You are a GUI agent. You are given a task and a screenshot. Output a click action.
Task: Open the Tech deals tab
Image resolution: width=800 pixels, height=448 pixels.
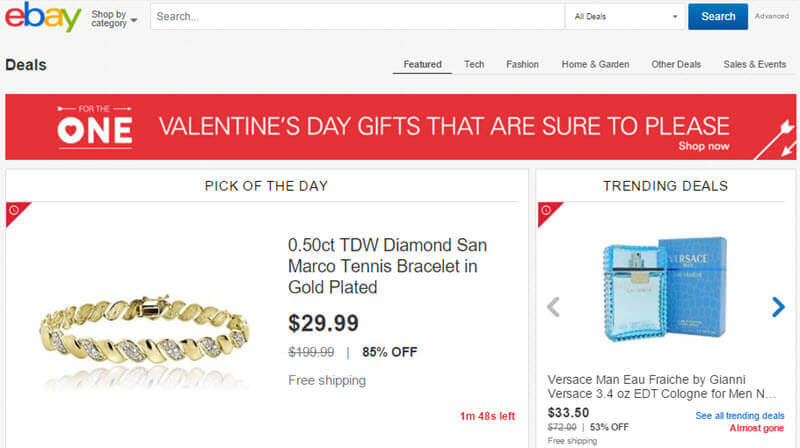(x=474, y=65)
